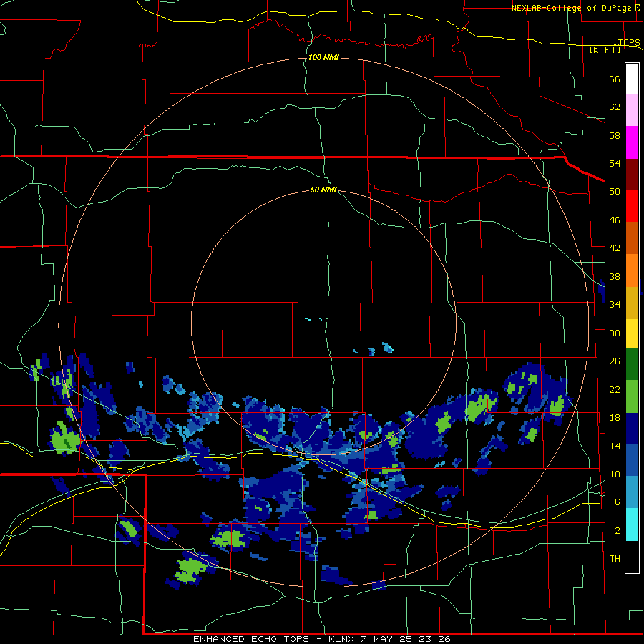This screenshot has height=644, width=644.
Task: Click the "2" legend value
Action: pyautogui.click(x=617, y=531)
